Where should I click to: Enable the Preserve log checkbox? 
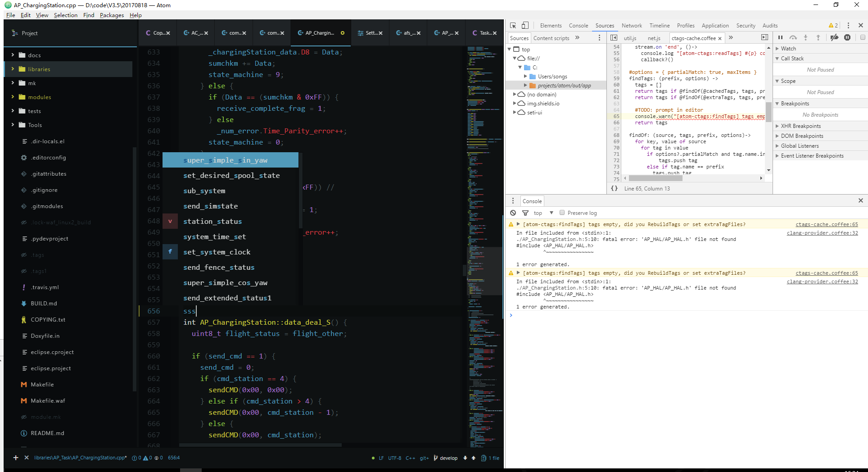coord(562,213)
